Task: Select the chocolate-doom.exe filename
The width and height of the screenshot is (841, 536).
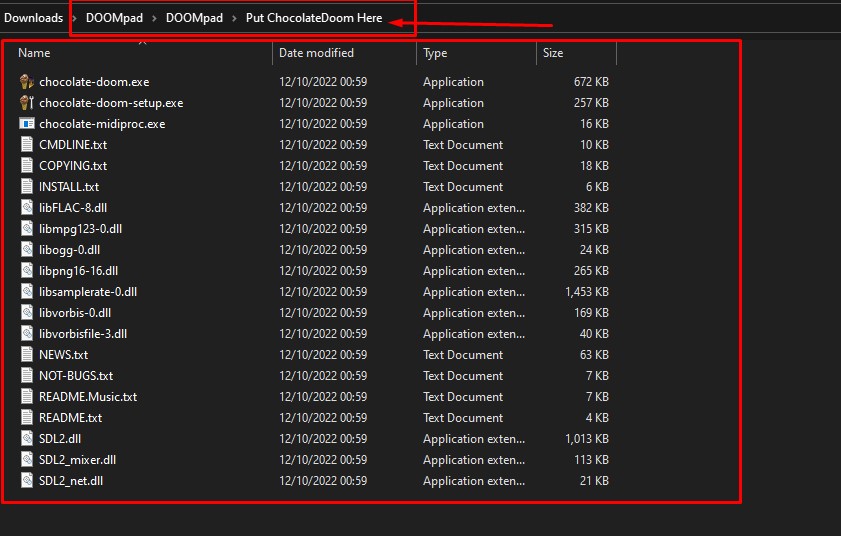Action: 94,82
